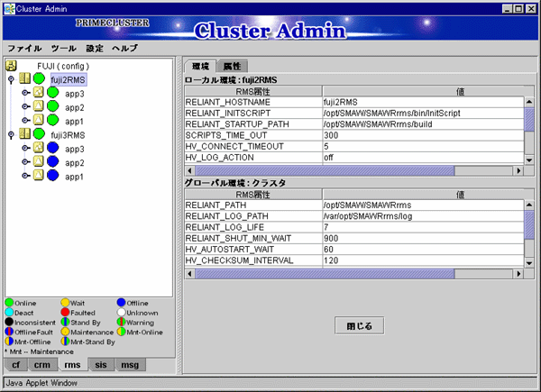Switch to the crm tab

[x=41, y=364]
